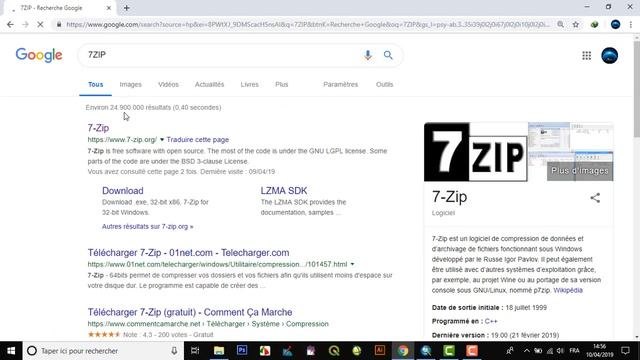
Task: Switch to Vidéos tab
Action: 168,84
